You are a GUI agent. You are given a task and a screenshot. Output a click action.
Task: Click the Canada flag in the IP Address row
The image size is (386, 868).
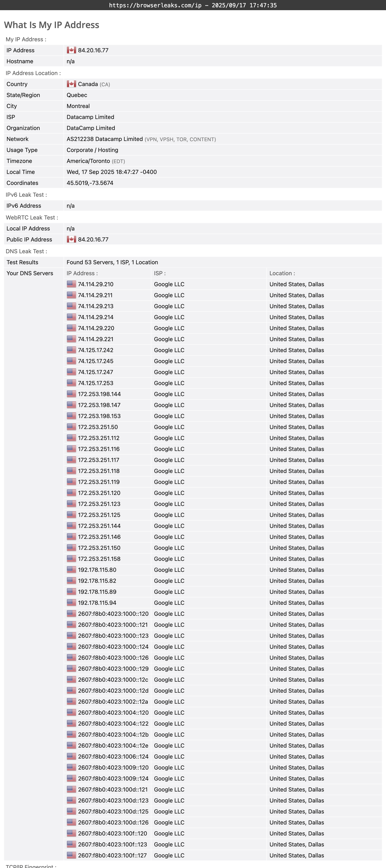71,50
